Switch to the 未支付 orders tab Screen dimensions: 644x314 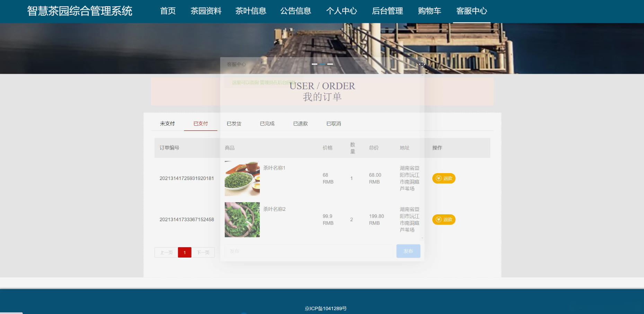tap(167, 124)
